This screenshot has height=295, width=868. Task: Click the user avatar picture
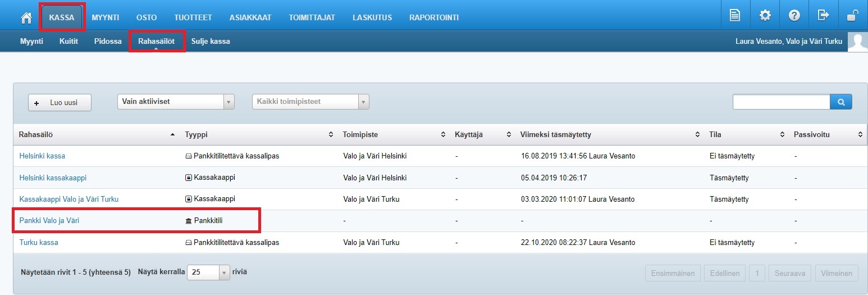(x=857, y=42)
